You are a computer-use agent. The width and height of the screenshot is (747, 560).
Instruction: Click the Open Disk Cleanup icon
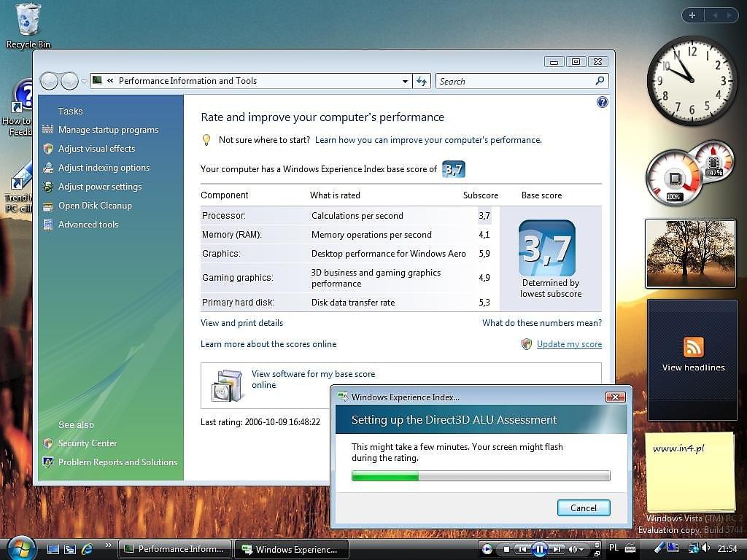click(48, 206)
